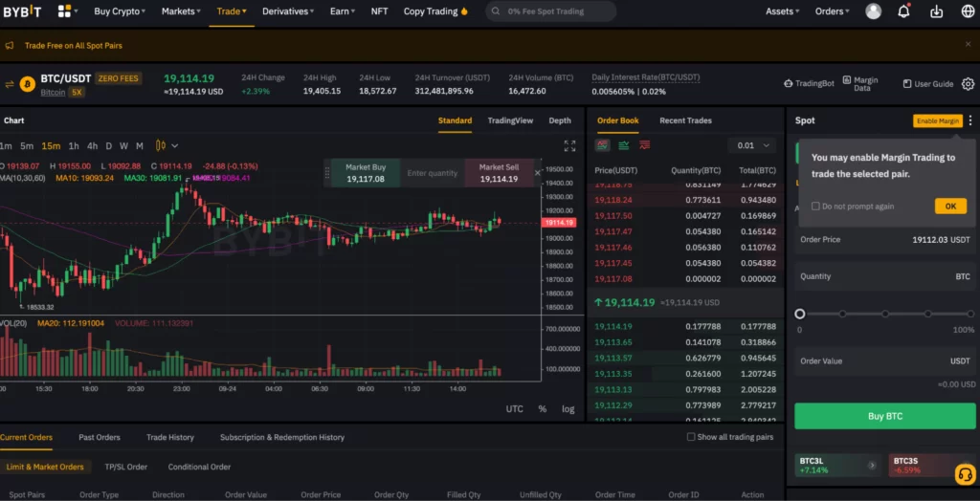The image size is (980, 501).
Task: Open Subscription & Redemption History tab
Action: 282,437
